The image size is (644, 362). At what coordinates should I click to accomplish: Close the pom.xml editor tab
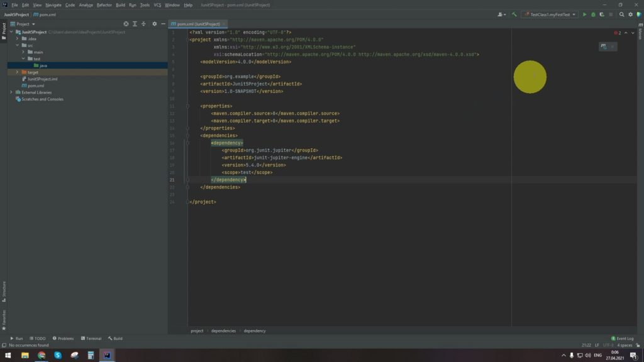click(x=224, y=24)
